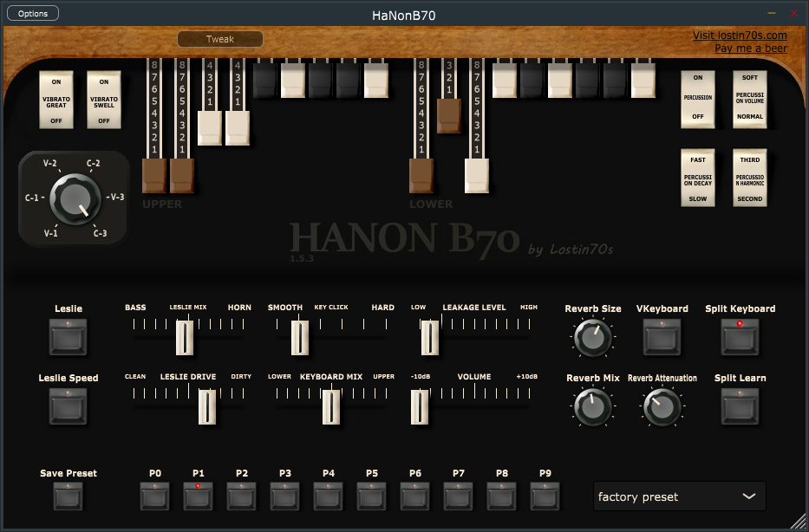Click fifth Lower drawbar black handle
The height and width of the screenshot is (532, 809).
(x=532, y=81)
